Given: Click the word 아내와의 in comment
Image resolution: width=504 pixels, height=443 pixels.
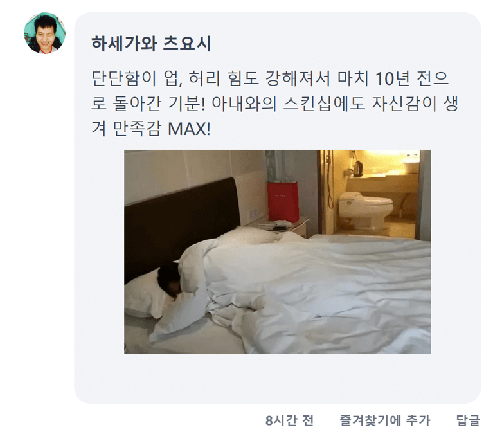Looking at the screenshot, I should (244, 104).
